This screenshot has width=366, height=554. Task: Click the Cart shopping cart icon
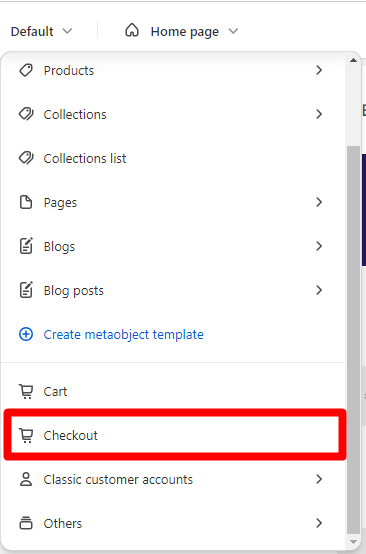(26, 391)
